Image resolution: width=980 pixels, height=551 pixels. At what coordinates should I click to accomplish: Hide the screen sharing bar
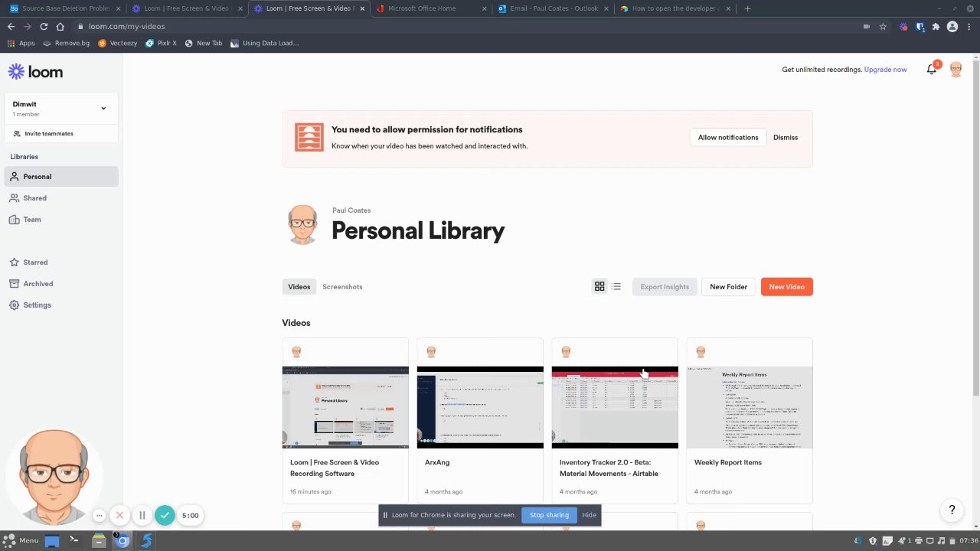pyautogui.click(x=589, y=515)
